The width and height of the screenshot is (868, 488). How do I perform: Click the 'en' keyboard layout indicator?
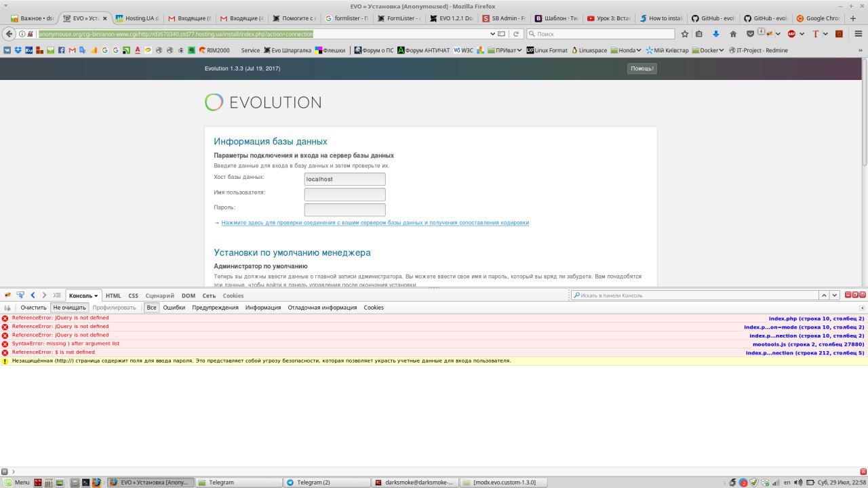click(787, 483)
